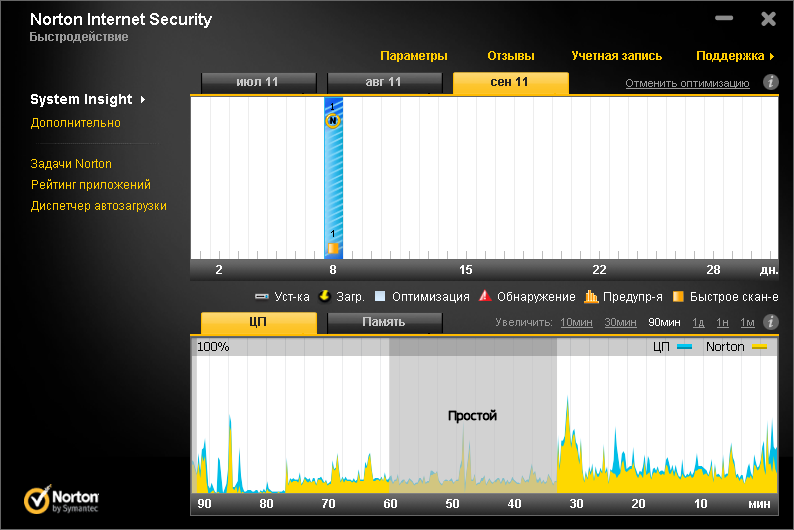
Task: Click the quick scan orange marker on day 8
Action: (333, 248)
